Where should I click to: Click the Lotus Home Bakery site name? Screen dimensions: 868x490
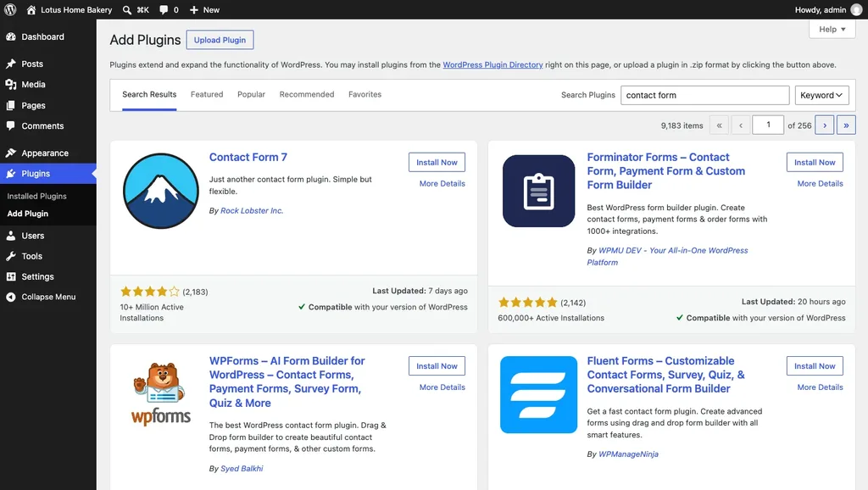pos(75,10)
